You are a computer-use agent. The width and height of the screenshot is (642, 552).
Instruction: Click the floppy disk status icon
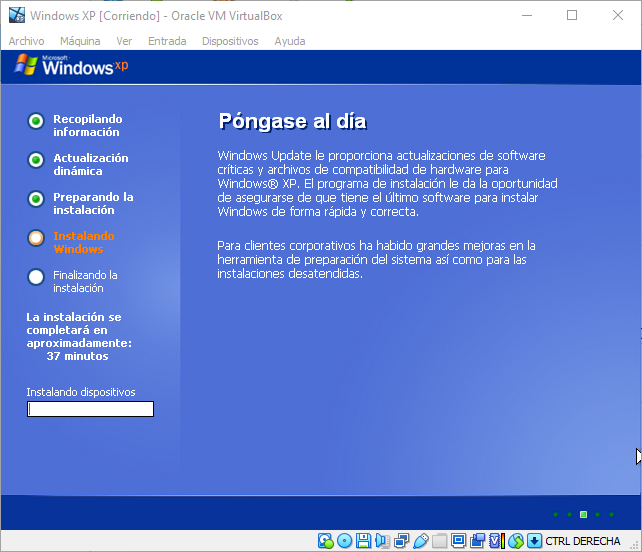(363, 541)
